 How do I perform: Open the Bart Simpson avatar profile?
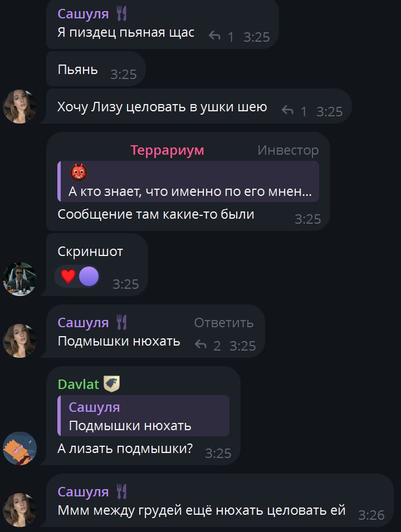click(x=19, y=448)
